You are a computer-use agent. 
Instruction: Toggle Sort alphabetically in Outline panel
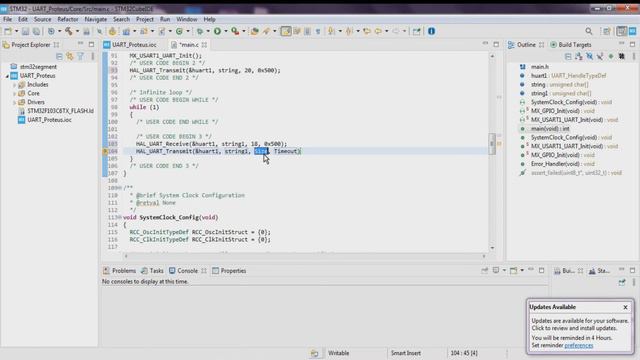pyautogui.click(x=579, y=56)
